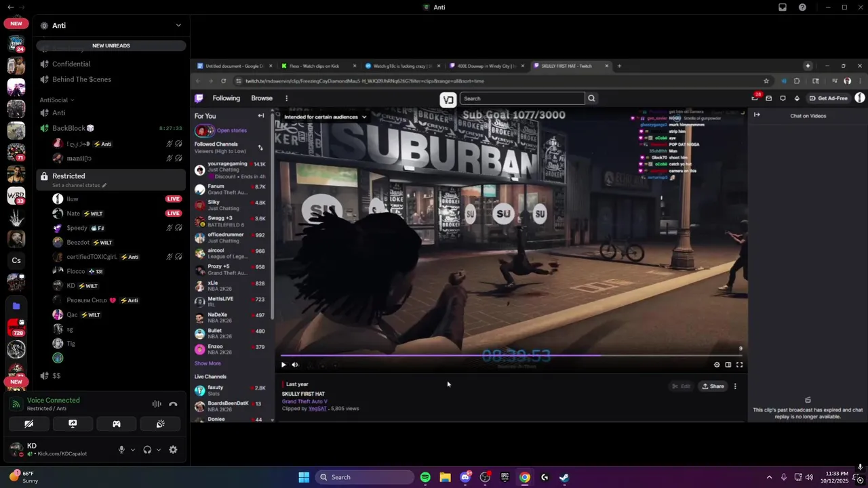Join the BackBlock voice channel
This screenshot has height=488, width=868.
[x=111, y=128]
